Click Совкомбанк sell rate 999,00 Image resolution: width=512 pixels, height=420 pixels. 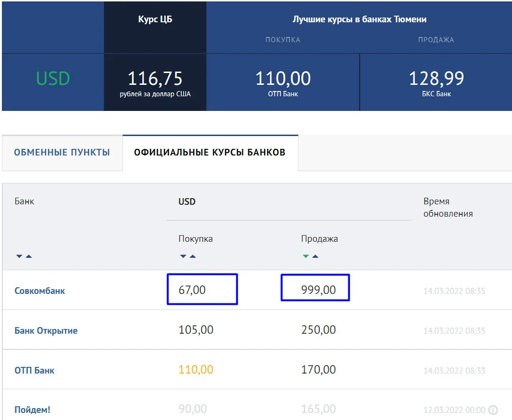pos(318,290)
